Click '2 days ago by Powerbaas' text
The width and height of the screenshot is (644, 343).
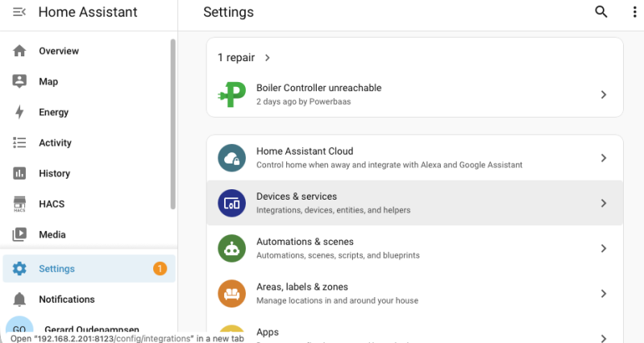(304, 101)
